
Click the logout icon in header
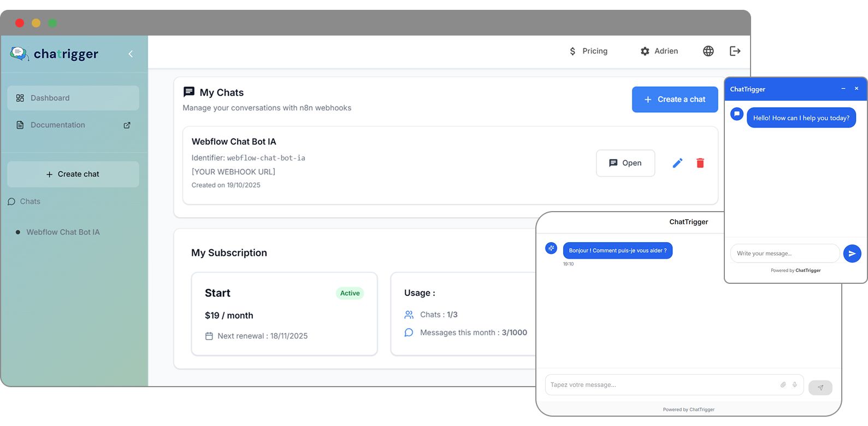[735, 51]
